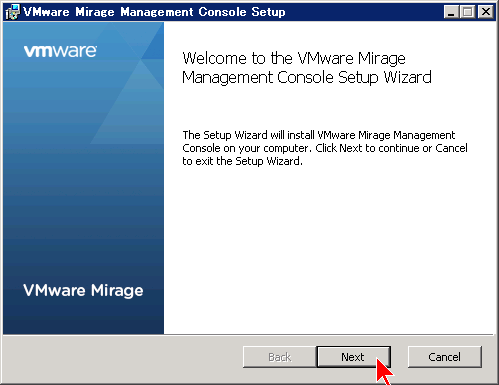Click the disabled Back button

tap(280, 357)
